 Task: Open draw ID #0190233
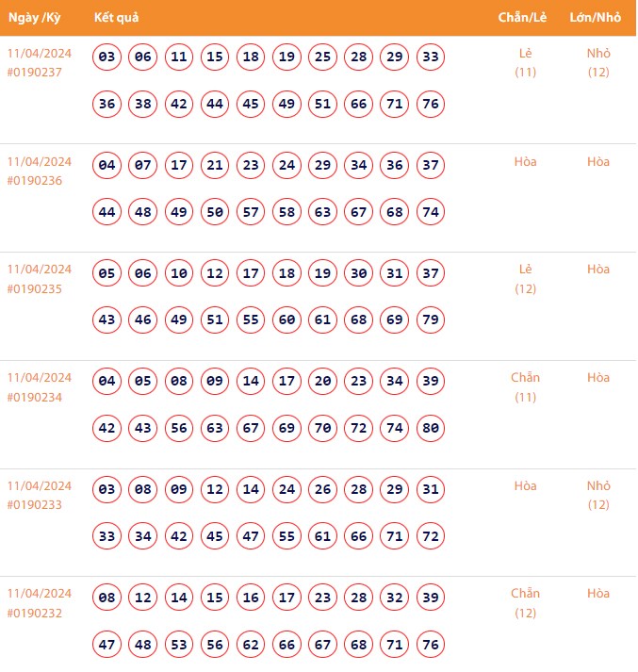(x=34, y=505)
